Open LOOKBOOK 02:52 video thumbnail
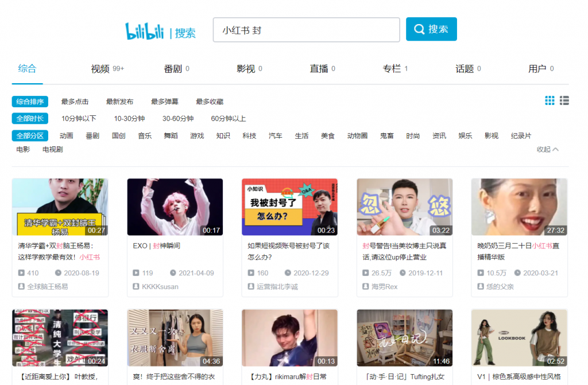Screen dimensions: 588x385 [x=519, y=338]
